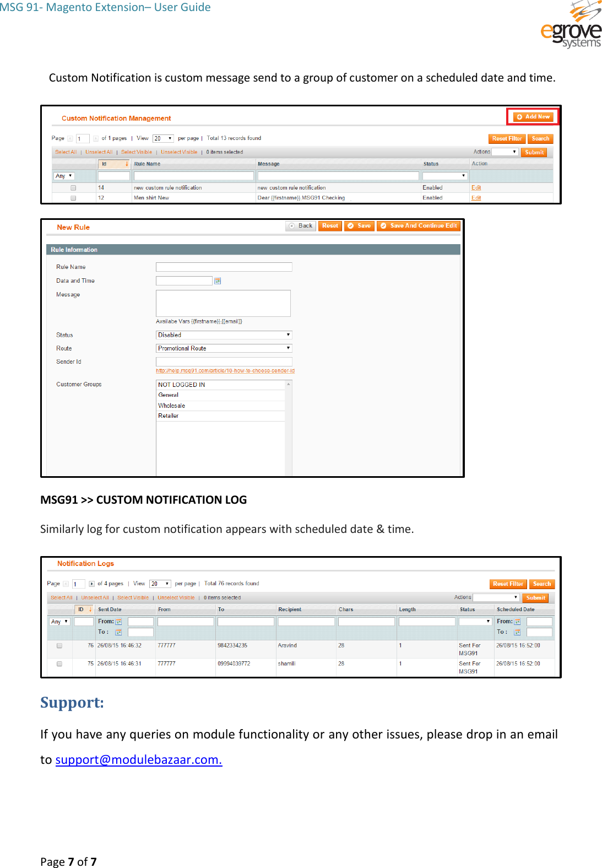This screenshot has width=602, height=868.
Task: Click the Customer Groups list scrollbar
Action: point(288,428)
